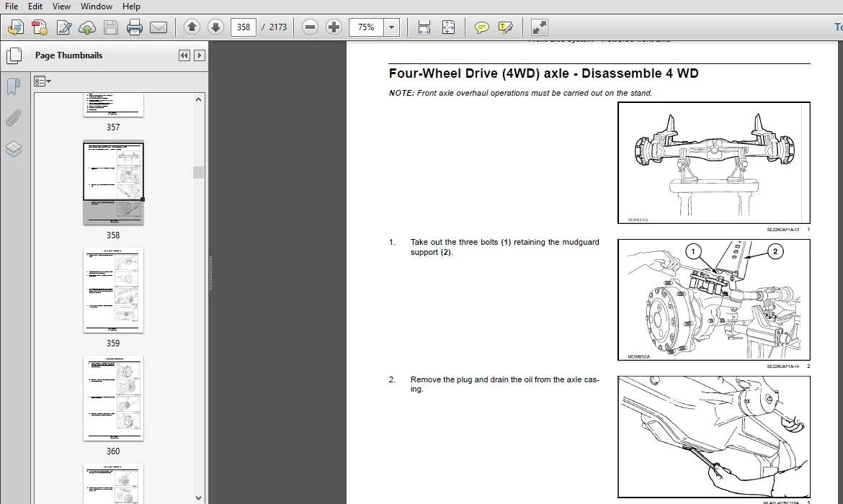This screenshot has height=504, width=843.
Task: Click the Zoom out minus button
Action: coord(310,27)
